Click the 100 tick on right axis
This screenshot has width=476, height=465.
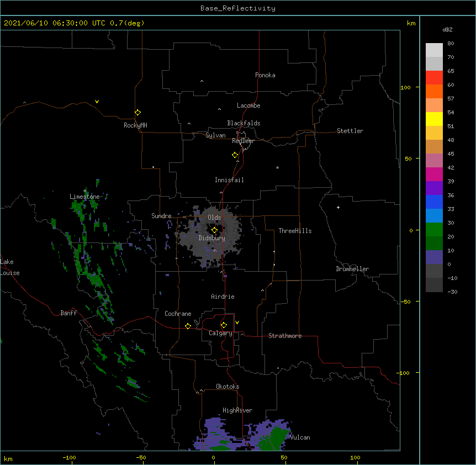(405, 87)
